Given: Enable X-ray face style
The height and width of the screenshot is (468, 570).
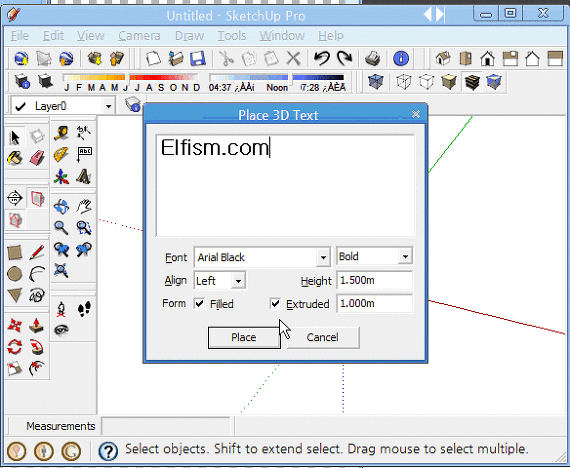Looking at the screenshot, I should point(376,81).
